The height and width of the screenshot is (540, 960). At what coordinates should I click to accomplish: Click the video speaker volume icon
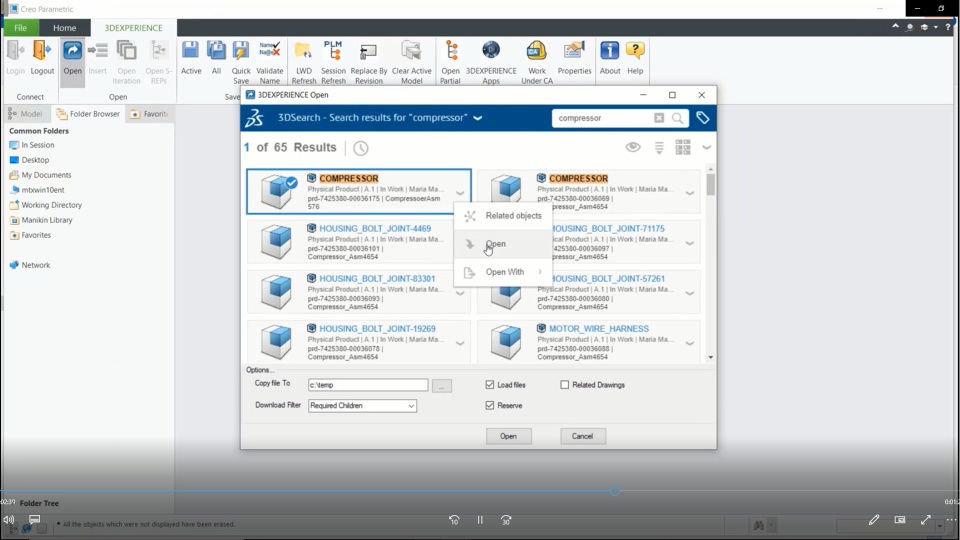pos(9,520)
